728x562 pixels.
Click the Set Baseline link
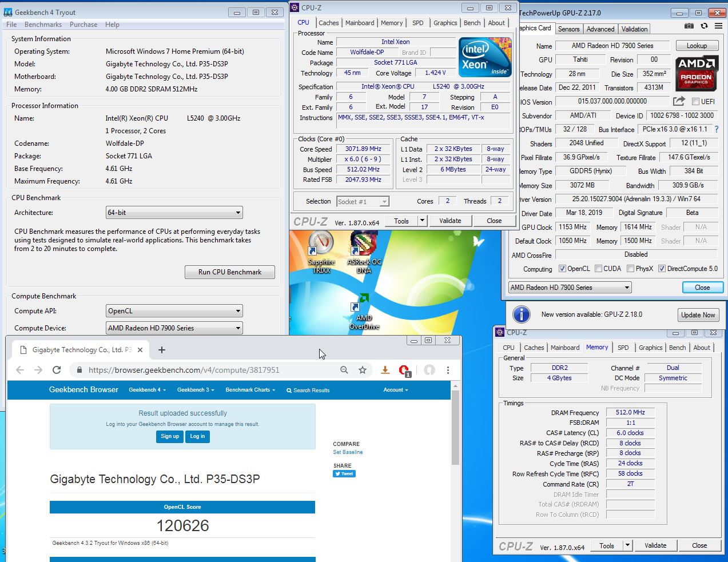click(348, 452)
